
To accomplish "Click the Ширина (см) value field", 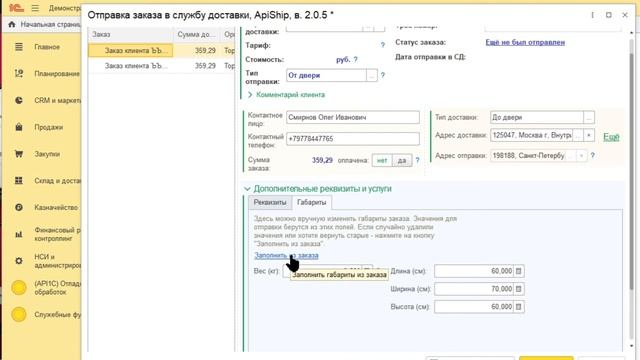I will pos(474,289).
